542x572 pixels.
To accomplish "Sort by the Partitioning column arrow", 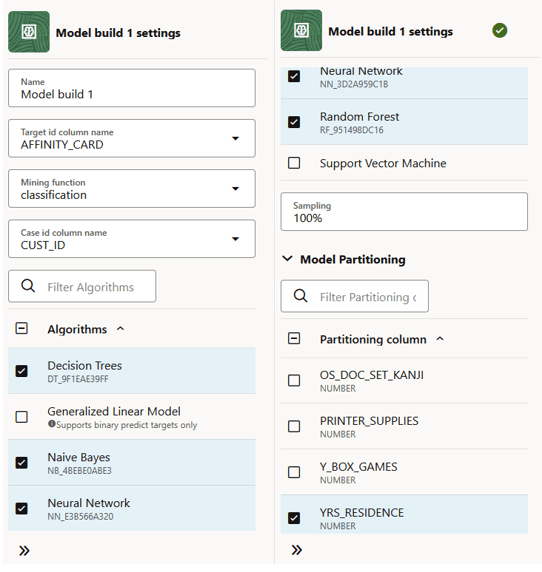I will coord(440,339).
